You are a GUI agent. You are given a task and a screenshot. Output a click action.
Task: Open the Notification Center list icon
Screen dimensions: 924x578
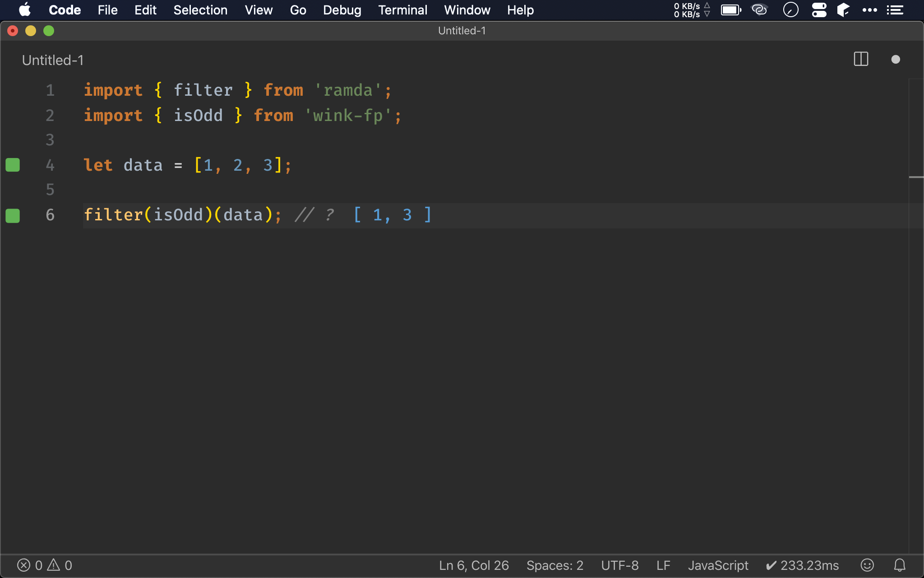pos(895,10)
